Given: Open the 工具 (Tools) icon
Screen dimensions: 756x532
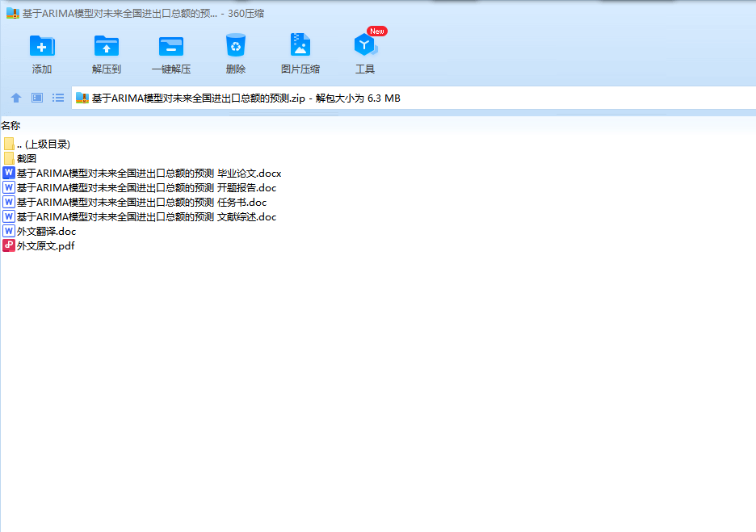Looking at the screenshot, I should (365, 45).
